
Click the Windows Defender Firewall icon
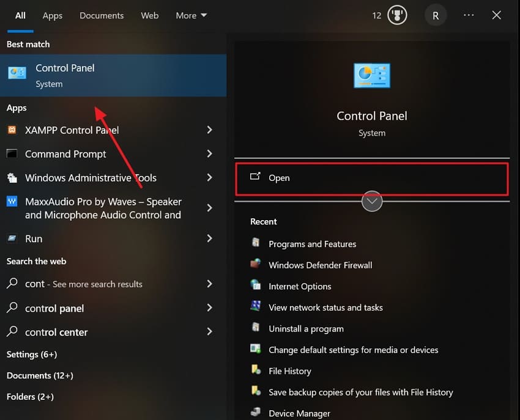[x=255, y=264]
